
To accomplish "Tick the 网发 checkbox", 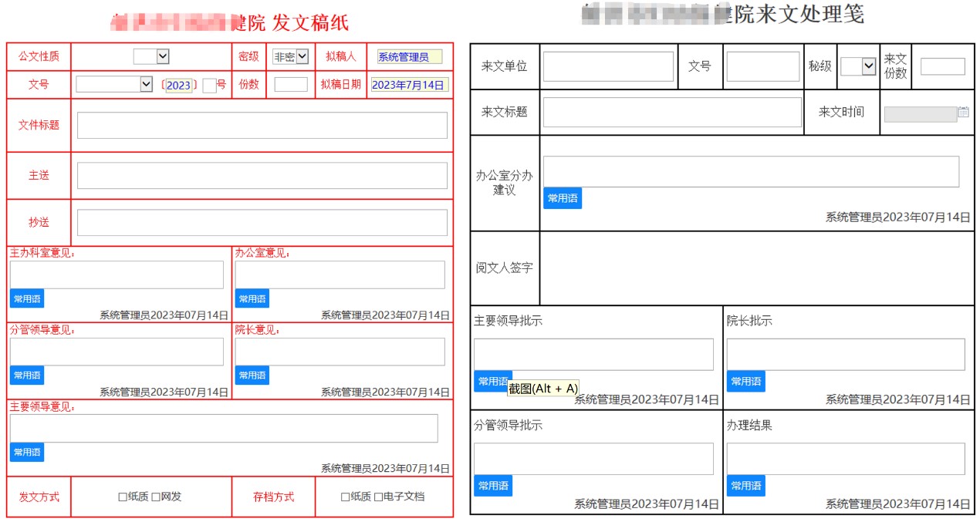I will 156,497.
